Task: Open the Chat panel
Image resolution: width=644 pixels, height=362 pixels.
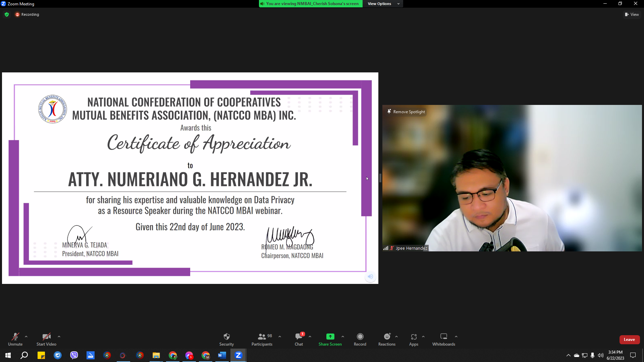Action: 299,339
